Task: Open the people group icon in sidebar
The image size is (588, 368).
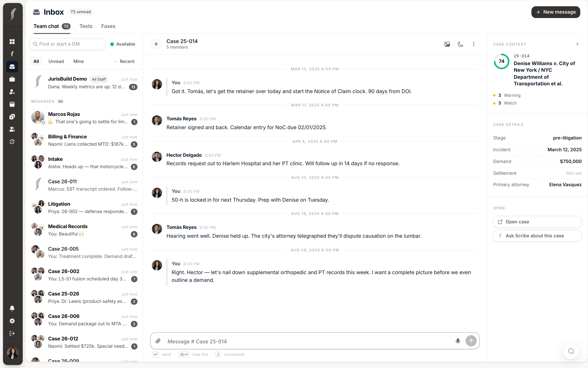Action: tap(12, 129)
